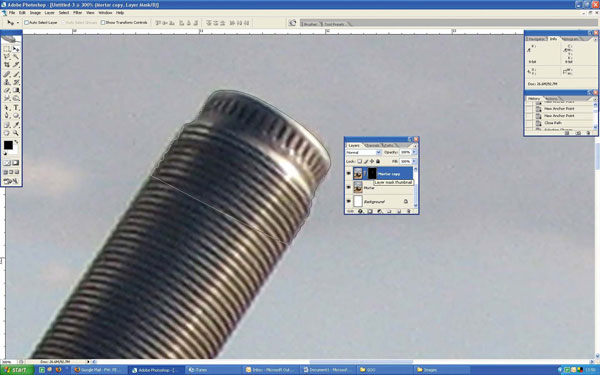The width and height of the screenshot is (600, 375).
Task: Enter Quick Mask mode
Action: (16, 163)
